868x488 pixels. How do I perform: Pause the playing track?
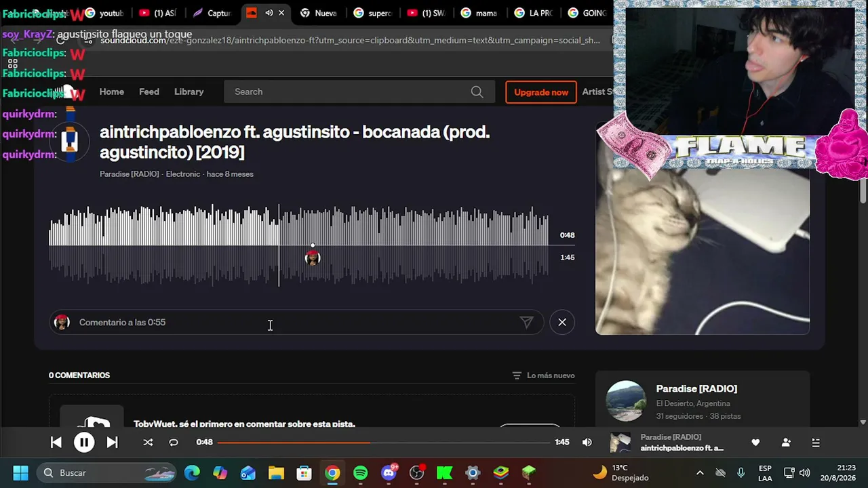click(84, 443)
